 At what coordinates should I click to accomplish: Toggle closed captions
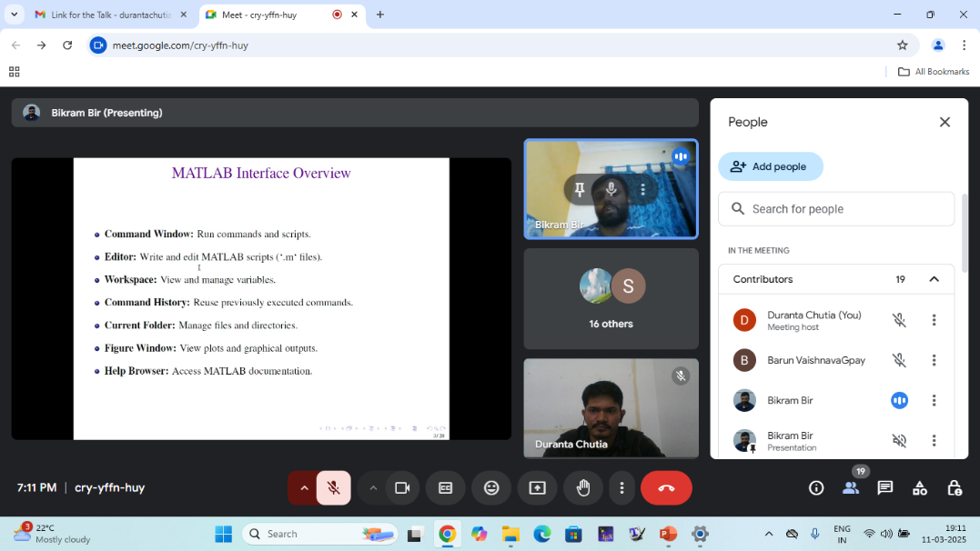tap(446, 488)
